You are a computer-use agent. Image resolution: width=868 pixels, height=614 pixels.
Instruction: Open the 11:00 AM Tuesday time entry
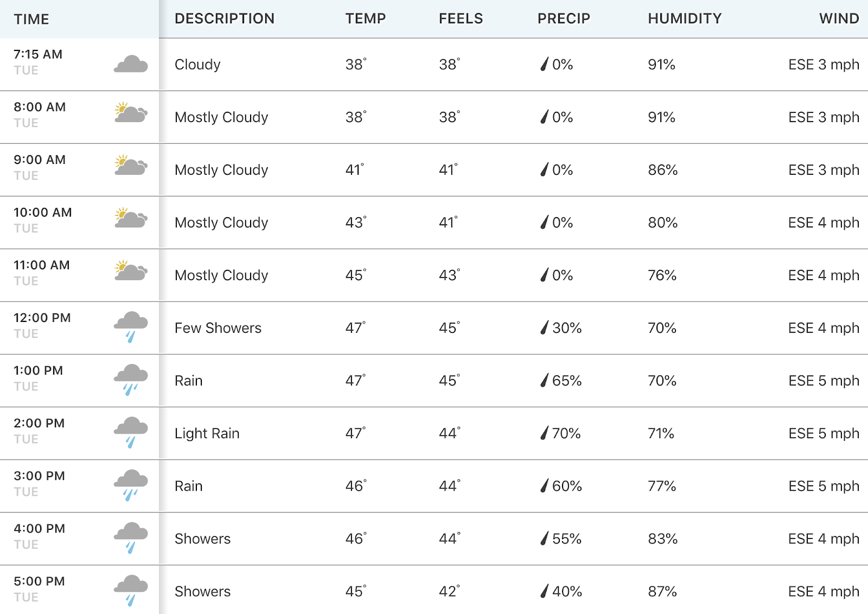(x=42, y=273)
